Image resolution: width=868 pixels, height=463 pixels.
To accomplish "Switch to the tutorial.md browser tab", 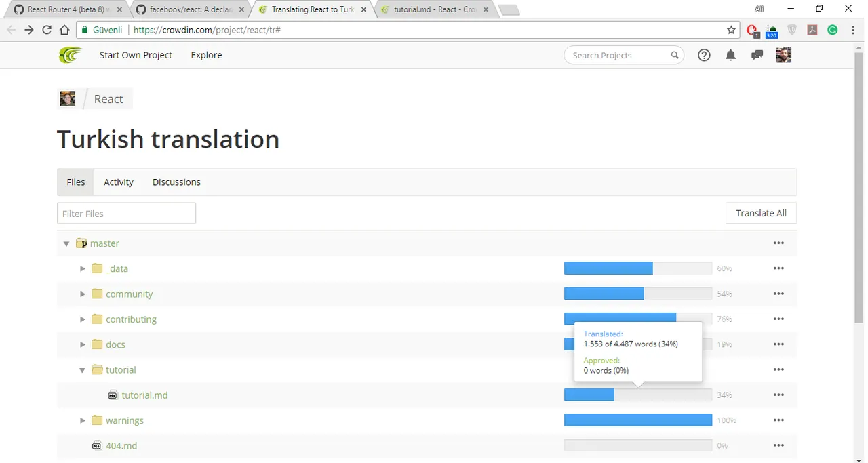I will coord(435,9).
